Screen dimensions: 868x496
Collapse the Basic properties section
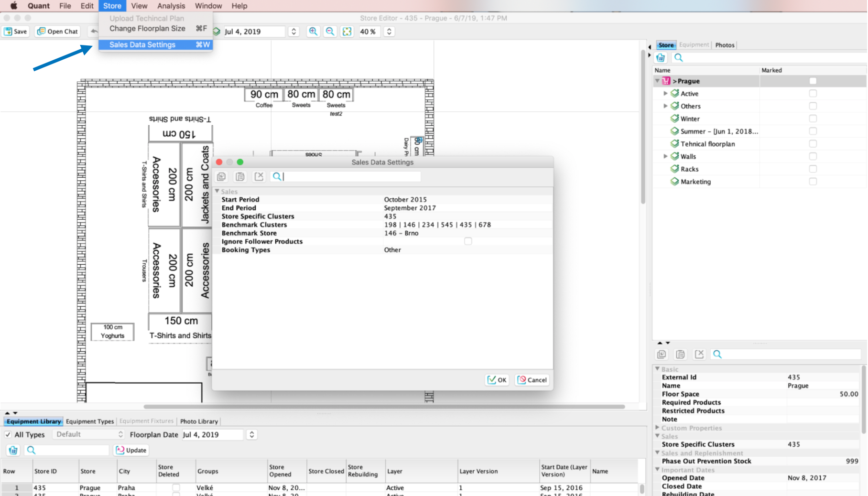(x=658, y=369)
